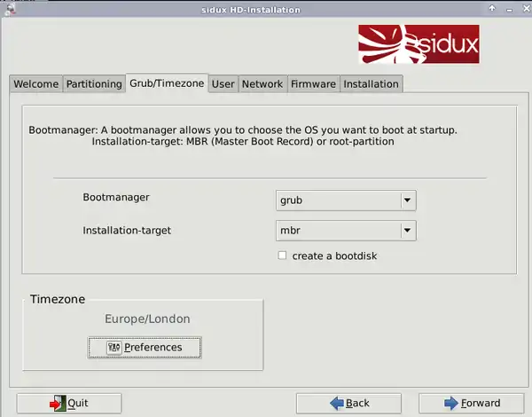
Task: Click the window menu icon in title bar
Action: tap(9, 9)
